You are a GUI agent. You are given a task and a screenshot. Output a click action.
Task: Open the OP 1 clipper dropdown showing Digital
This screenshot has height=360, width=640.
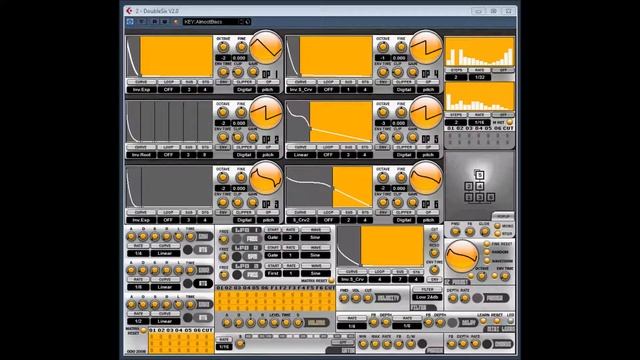244,89
